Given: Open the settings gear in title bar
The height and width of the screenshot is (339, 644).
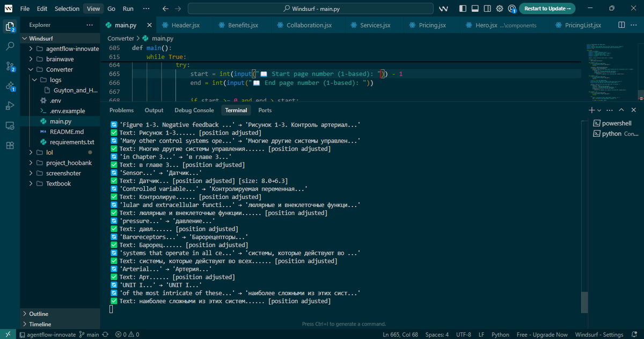Looking at the screenshot, I should point(500,9).
